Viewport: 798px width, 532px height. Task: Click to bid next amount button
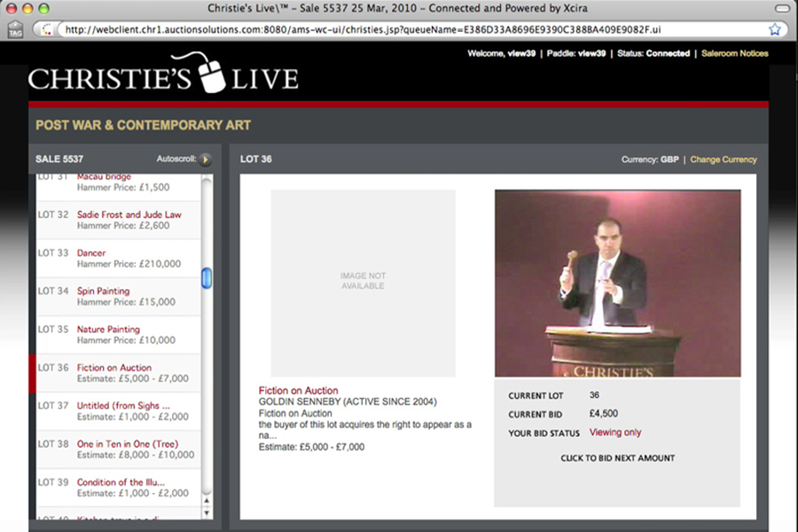pyautogui.click(x=617, y=458)
